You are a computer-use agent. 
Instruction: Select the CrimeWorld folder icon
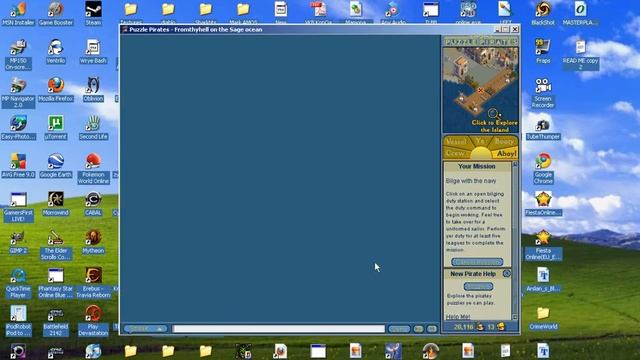543,317
